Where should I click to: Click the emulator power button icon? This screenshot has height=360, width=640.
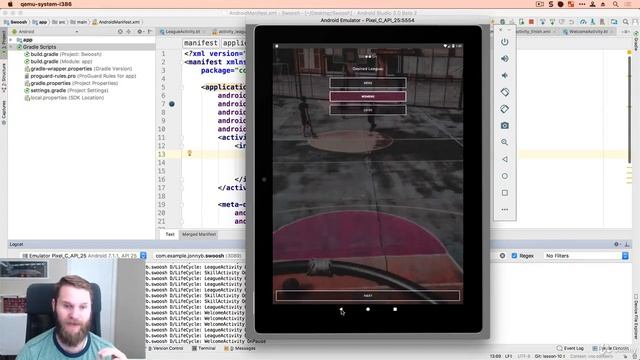click(505, 42)
